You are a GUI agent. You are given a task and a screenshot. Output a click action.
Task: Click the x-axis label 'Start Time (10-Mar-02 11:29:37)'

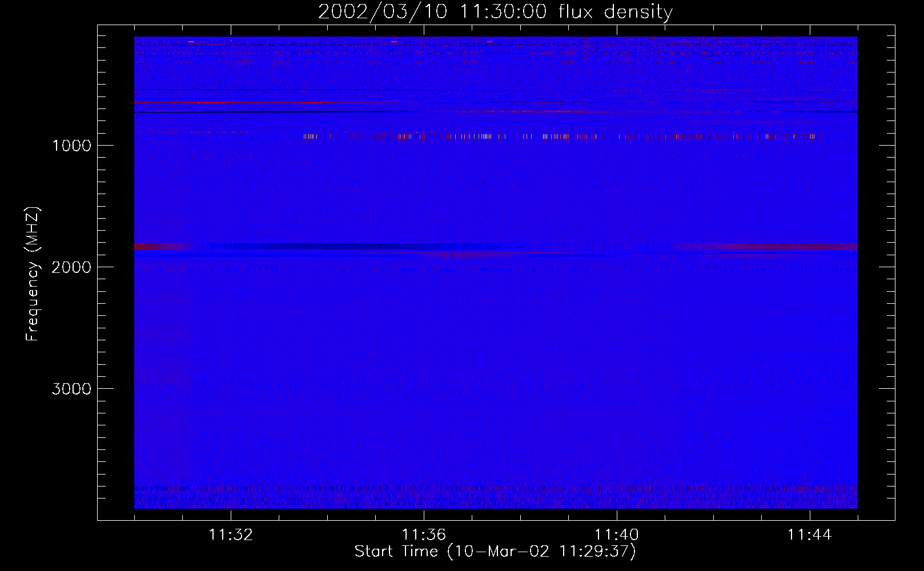tap(495, 552)
